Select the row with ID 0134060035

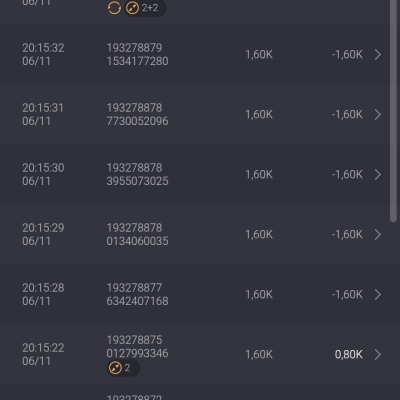[195, 235]
